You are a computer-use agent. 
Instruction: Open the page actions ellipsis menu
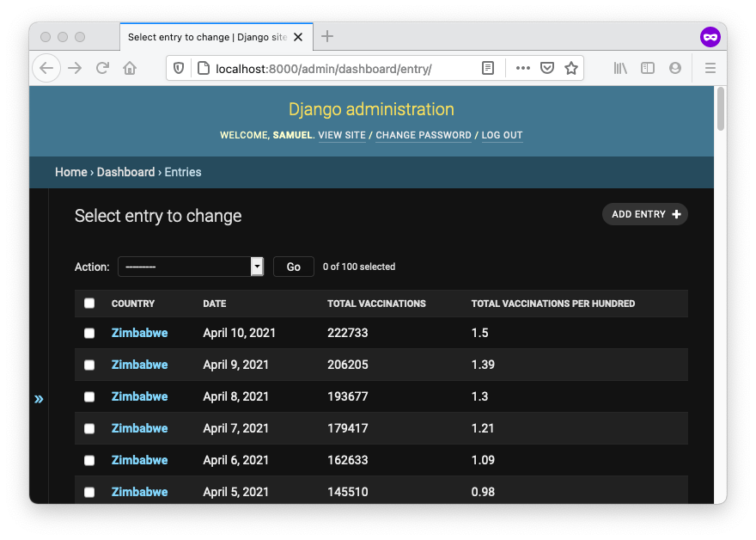523,69
